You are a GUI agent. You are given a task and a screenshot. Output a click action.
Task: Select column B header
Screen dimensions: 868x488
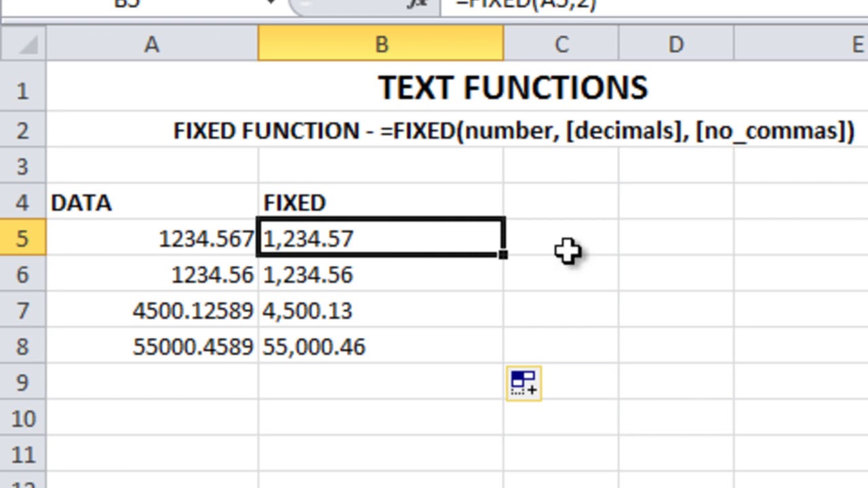pos(381,45)
